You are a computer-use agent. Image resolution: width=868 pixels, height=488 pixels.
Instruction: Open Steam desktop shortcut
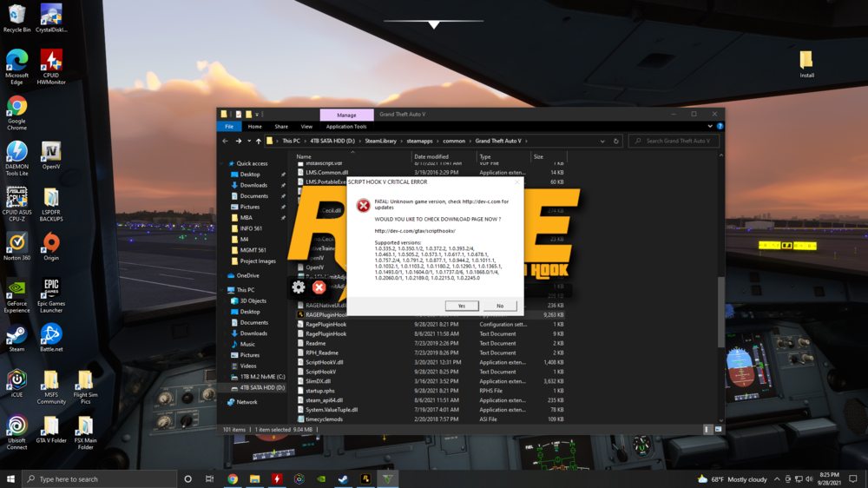coord(16,338)
